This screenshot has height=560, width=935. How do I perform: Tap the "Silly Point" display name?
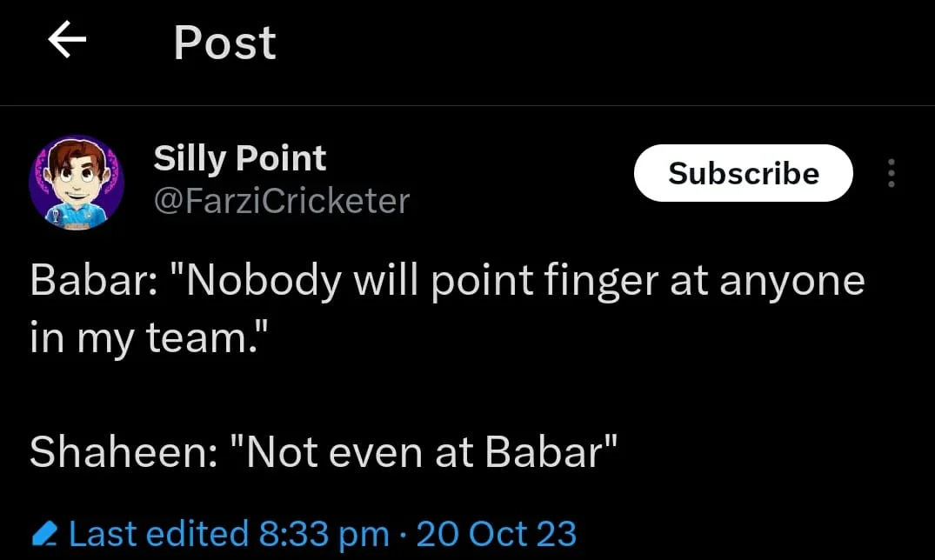pyautogui.click(x=239, y=158)
